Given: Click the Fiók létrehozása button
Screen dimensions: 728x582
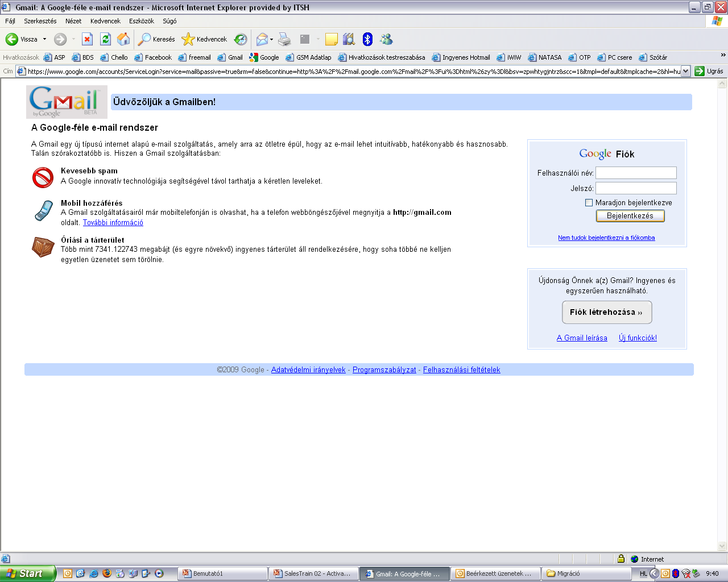Looking at the screenshot, I should (607, 312).
